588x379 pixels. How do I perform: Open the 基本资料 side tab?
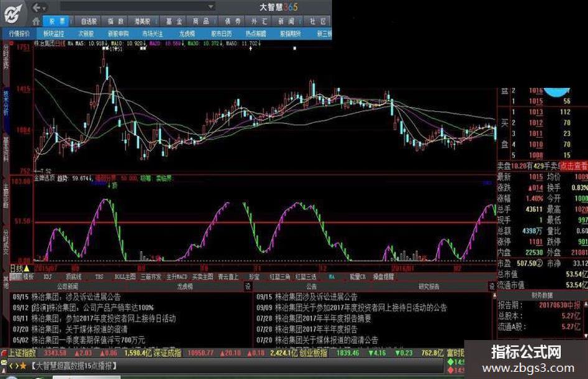coord(6,149)
